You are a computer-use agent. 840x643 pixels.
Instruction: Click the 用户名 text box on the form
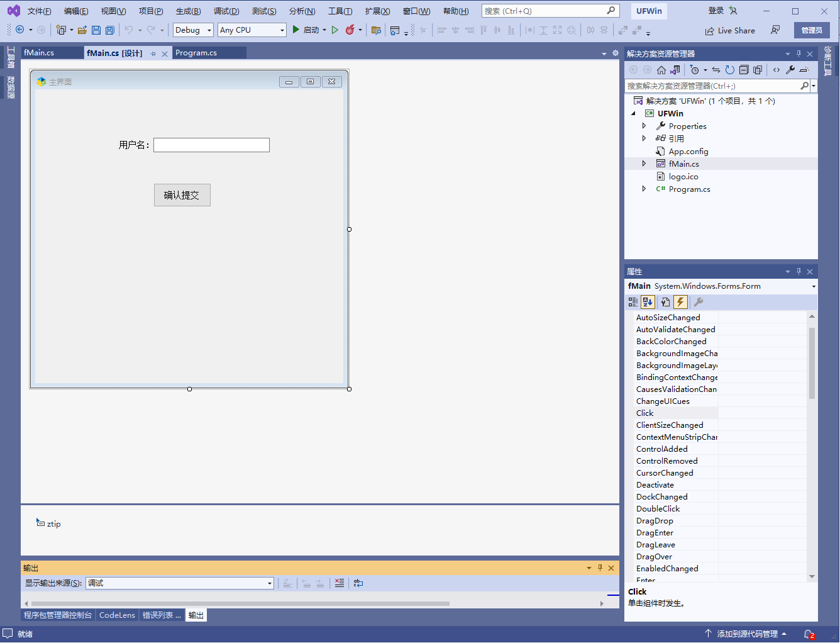point(211,145)
